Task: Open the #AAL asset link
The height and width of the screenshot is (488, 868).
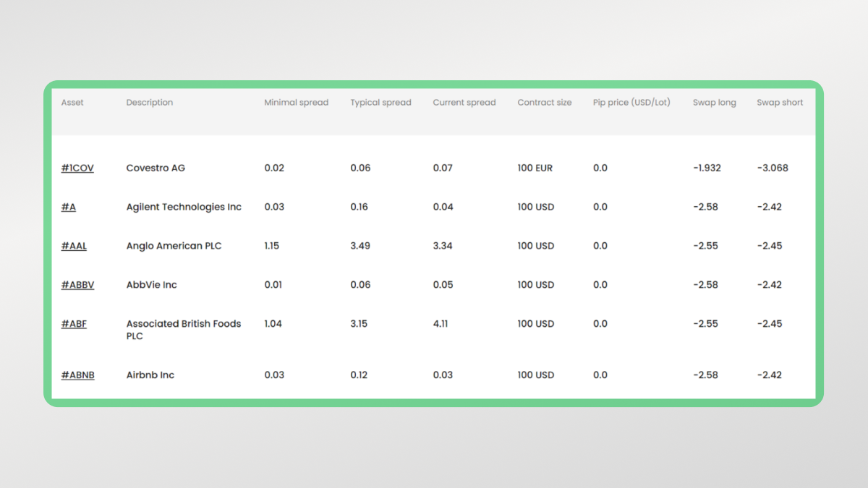Action: 74,246
